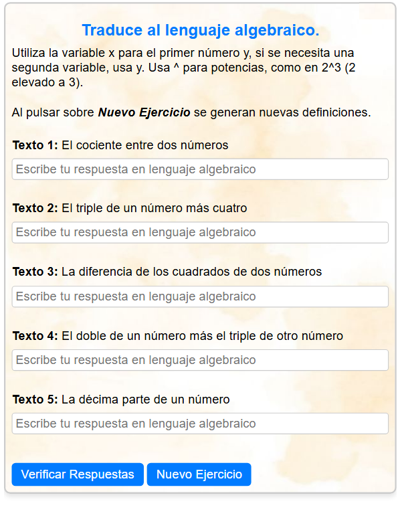Click the Verificar Respuestas button
The height and width of the screenshot is (532, 404).
click(78, 474)
